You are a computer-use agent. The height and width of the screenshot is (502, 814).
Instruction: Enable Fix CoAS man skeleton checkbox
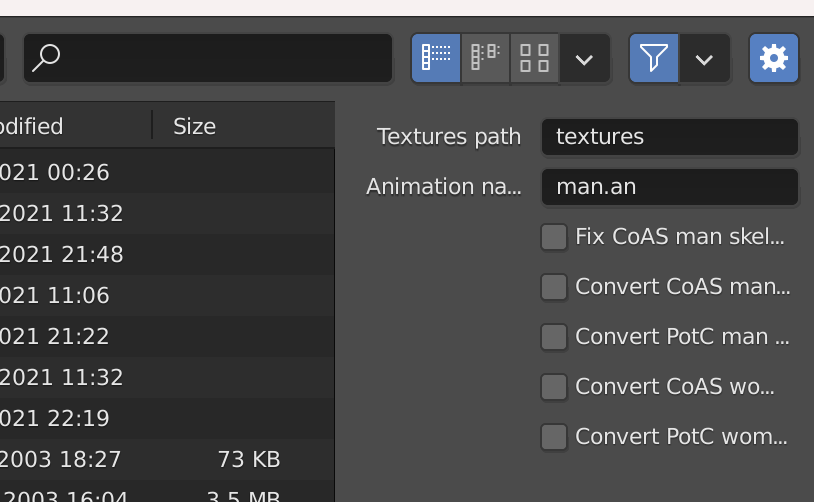click(554, 237)
